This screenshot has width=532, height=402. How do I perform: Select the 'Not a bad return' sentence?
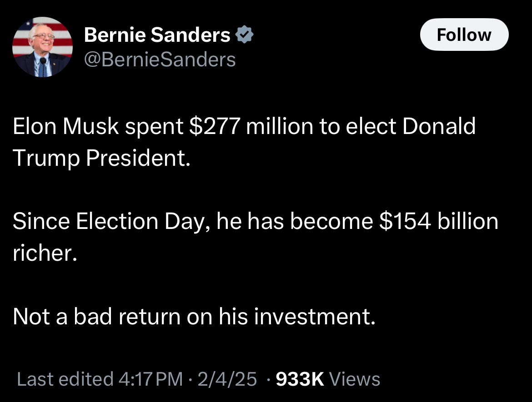click(194, 316)
